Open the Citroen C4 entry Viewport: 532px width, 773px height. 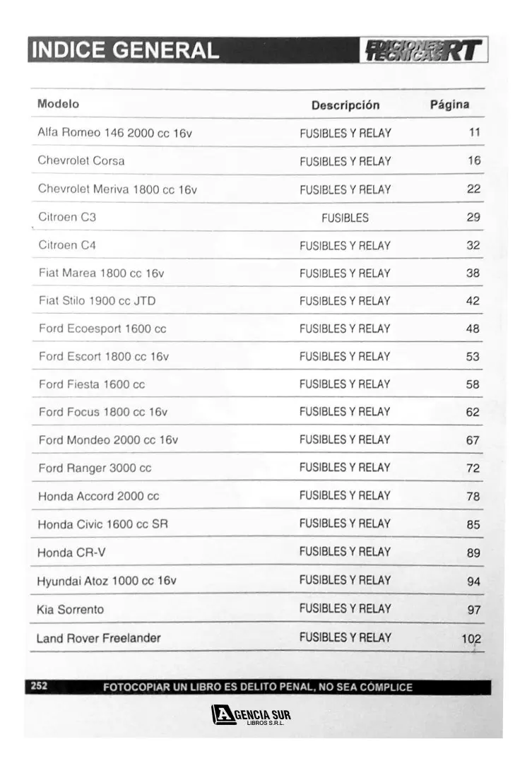pyautogui.click(x=67, y=245)
